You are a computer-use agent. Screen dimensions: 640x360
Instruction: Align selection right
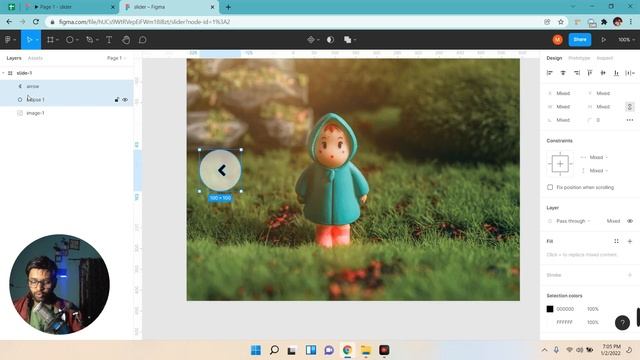pos(576,73)
